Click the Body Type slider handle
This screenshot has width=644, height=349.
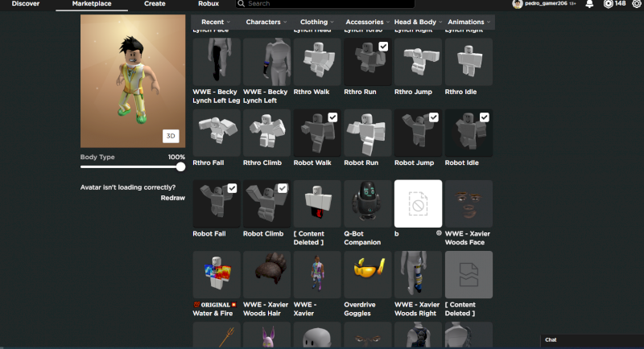[x=180, y=166]
